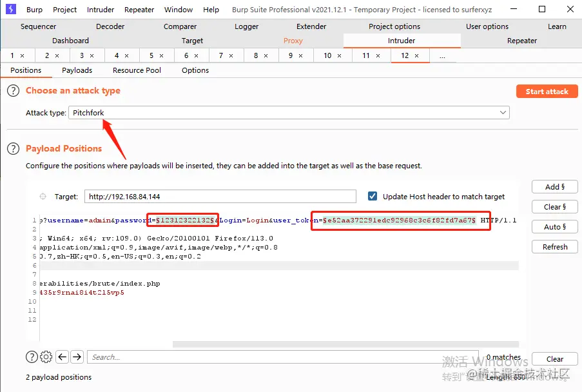This screenshot has width=582, height=392.
Task: Click the password payload position value
Action: click(x=185, y=220)
